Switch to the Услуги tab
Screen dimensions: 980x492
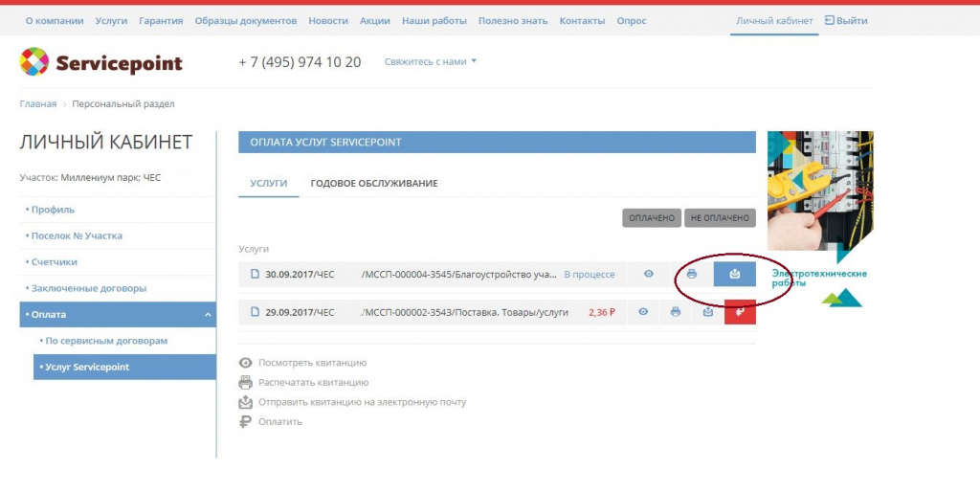click(x=269, y=183)
